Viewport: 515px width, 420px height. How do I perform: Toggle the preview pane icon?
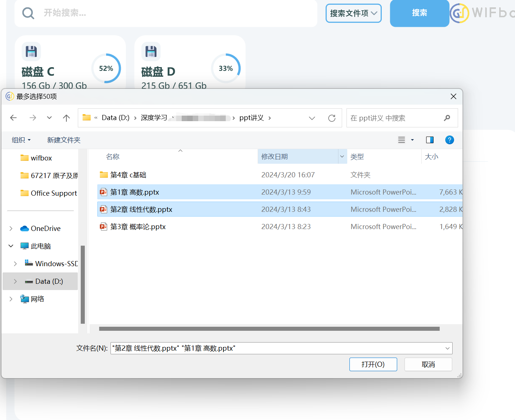[x=429, y=140]
